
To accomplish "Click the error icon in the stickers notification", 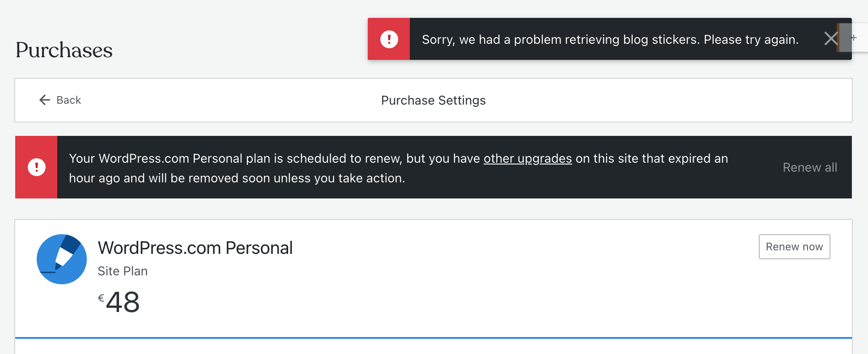I will point(388,39).
